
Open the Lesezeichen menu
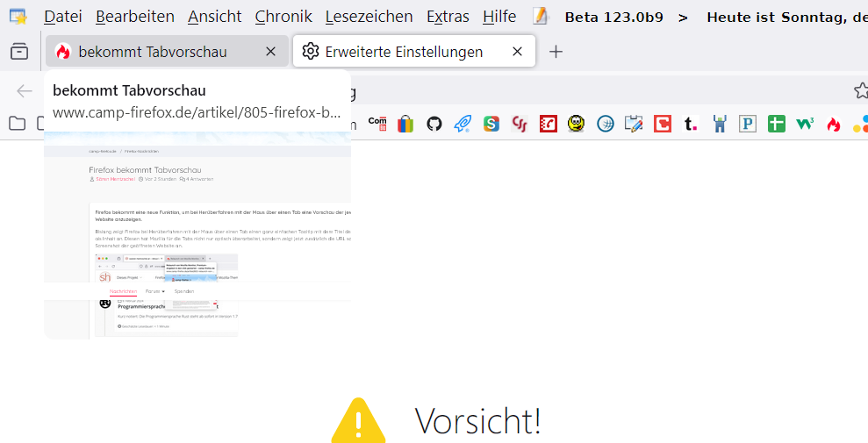pos(369,17)
